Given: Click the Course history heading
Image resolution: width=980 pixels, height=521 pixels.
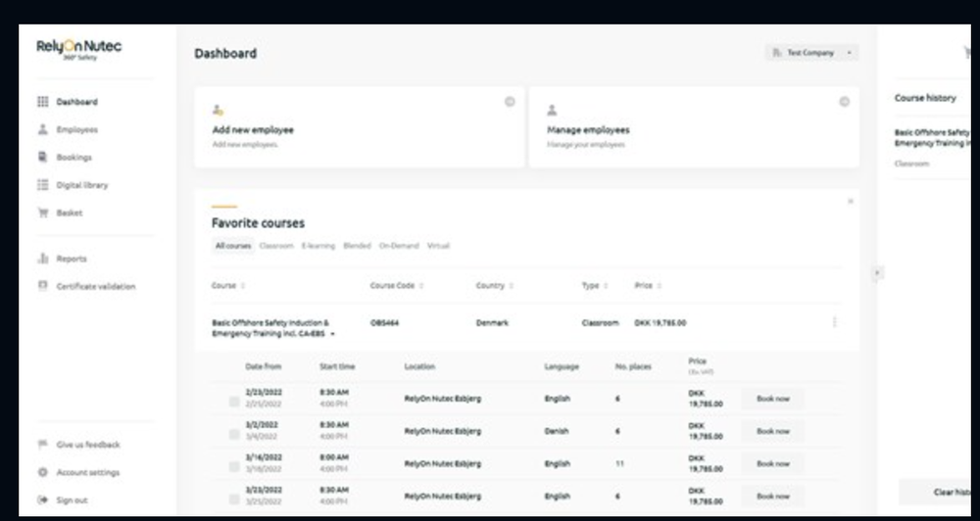Looking at the screenshot, I should tap(925, 98).
